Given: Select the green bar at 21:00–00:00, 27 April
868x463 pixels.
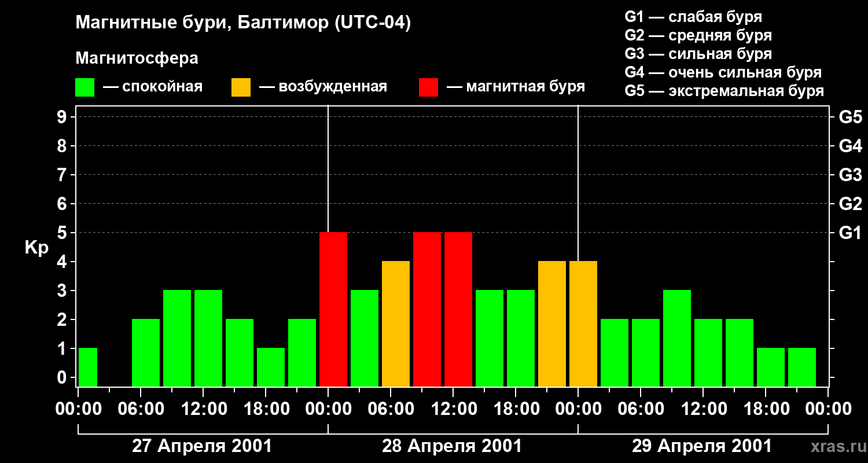Looking at the screenshot, I should pos(302,353).
